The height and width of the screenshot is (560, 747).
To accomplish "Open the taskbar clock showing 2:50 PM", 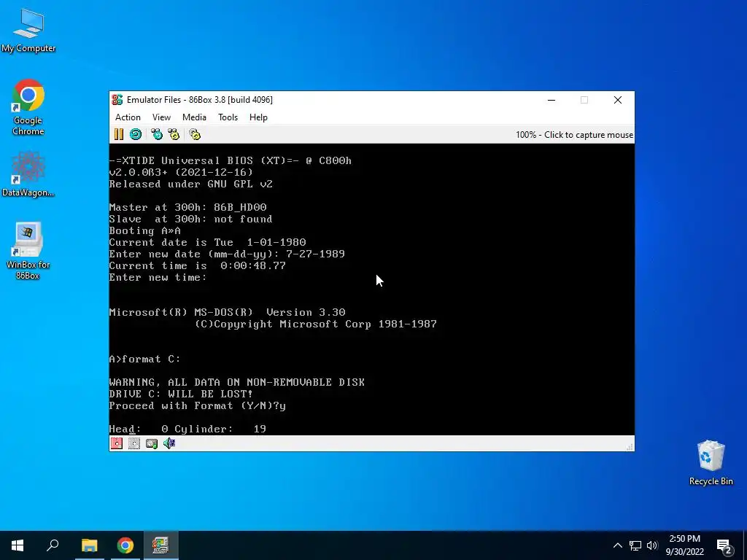I will coord(684,545).
